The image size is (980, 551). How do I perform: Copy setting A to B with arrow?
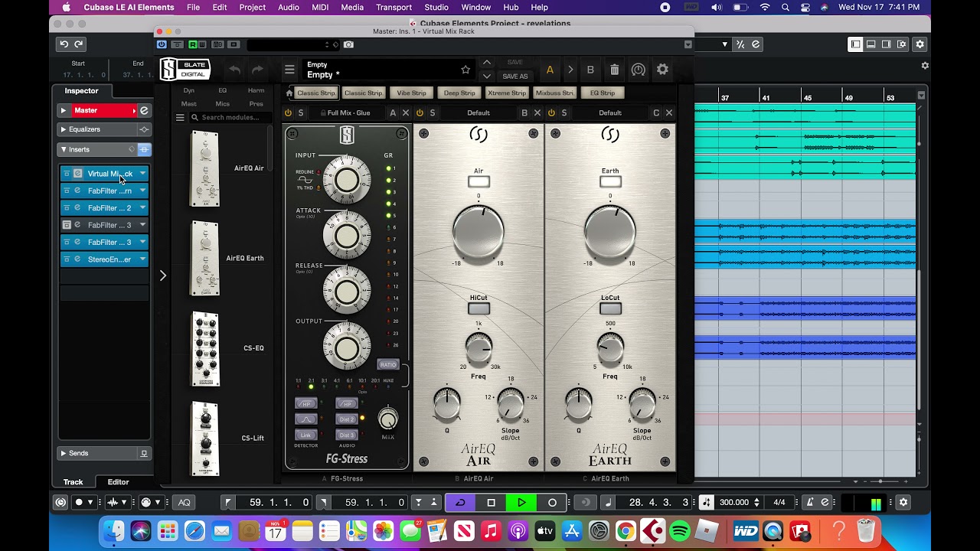tap(570, 70)
